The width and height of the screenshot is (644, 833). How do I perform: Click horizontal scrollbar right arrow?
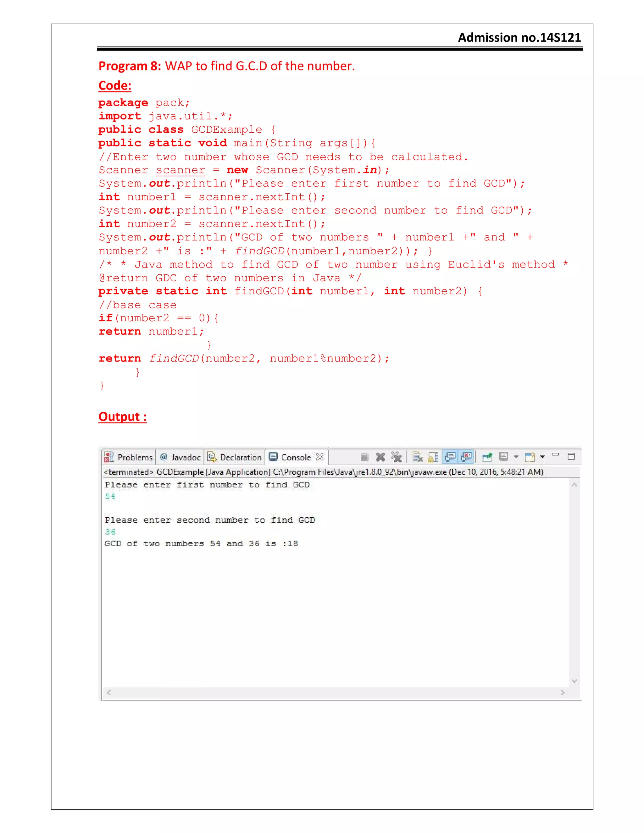(x=563, y=692)
